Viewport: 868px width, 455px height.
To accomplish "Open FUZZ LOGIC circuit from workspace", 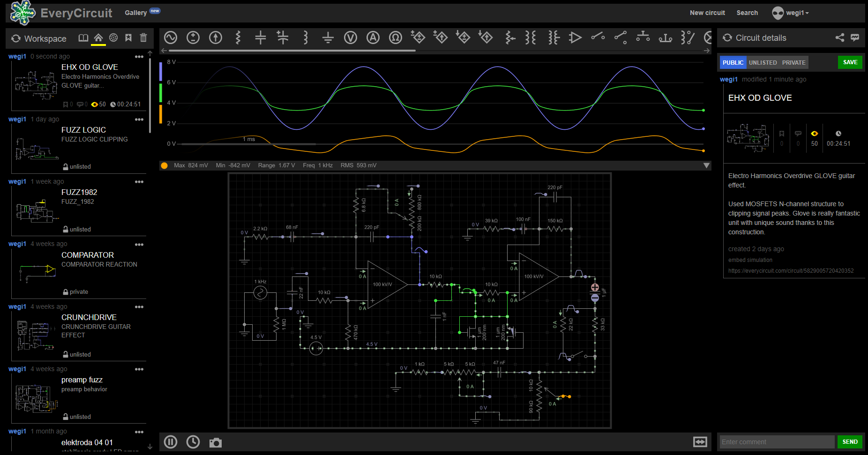I will tap(83, 130).
